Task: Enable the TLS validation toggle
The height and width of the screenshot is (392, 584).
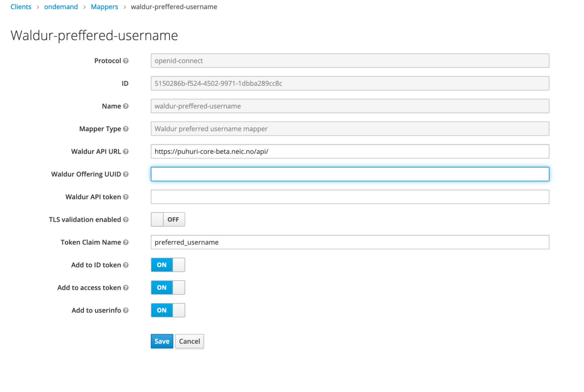Action: click(168, 219)
